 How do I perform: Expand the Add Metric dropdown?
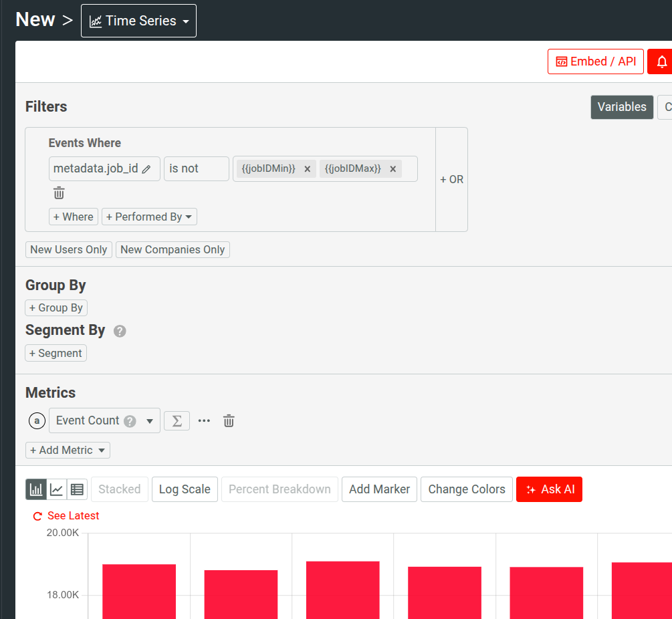click(x=67, y=450)
